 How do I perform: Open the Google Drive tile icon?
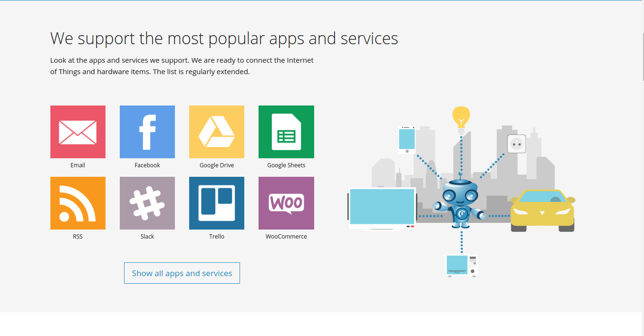(x=217, y=132)
